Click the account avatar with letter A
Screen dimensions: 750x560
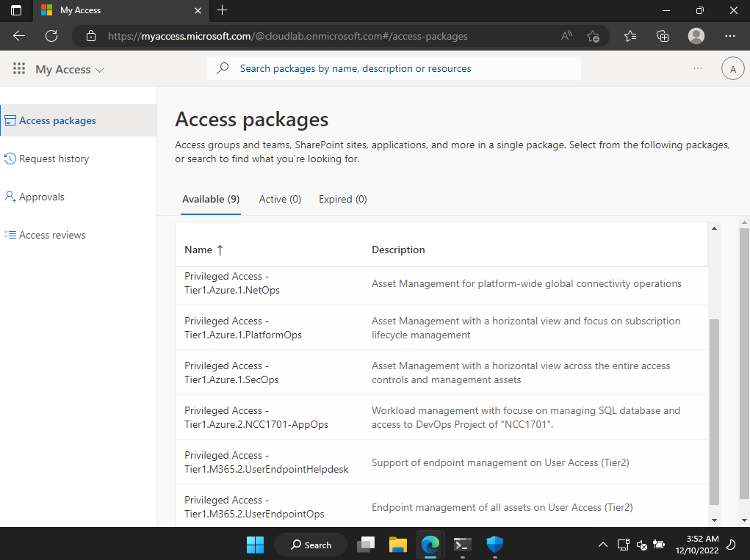[x=732, y=69]
